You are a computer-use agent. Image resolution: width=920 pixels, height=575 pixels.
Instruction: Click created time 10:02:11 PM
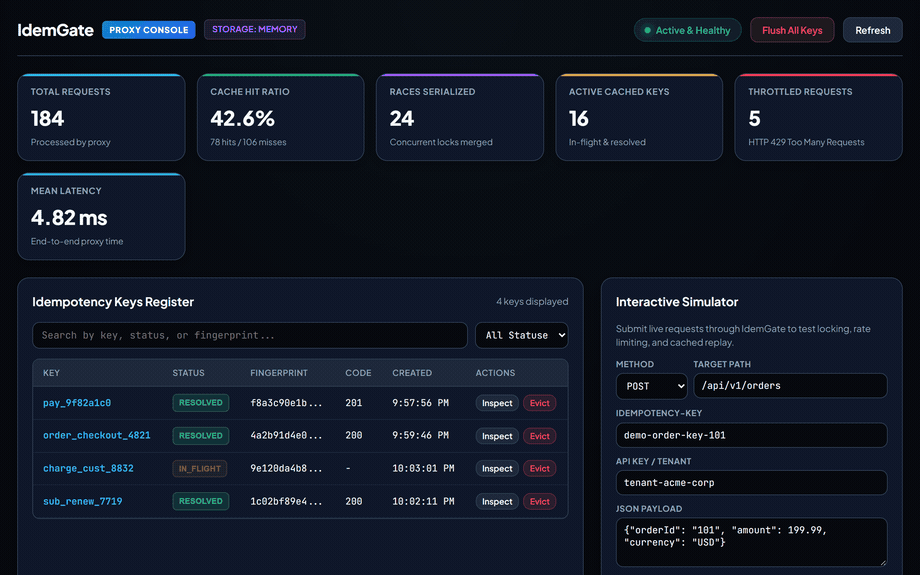423,501
